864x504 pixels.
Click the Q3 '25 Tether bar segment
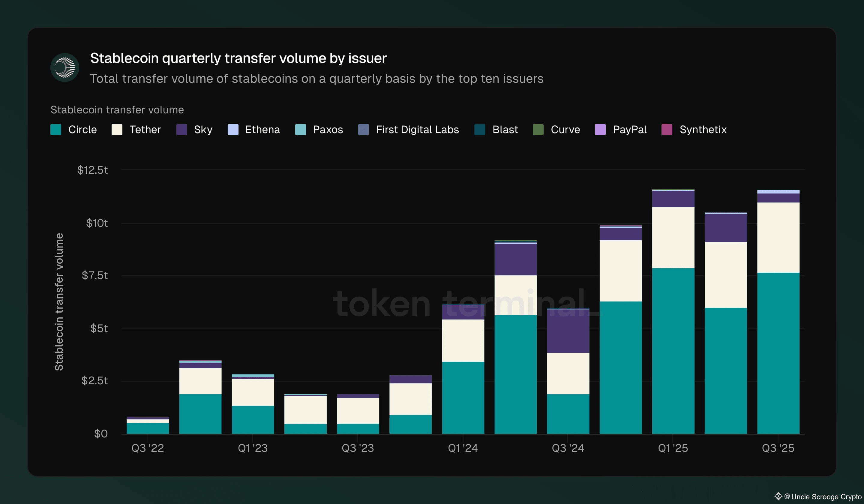click(x=778, y=237)
